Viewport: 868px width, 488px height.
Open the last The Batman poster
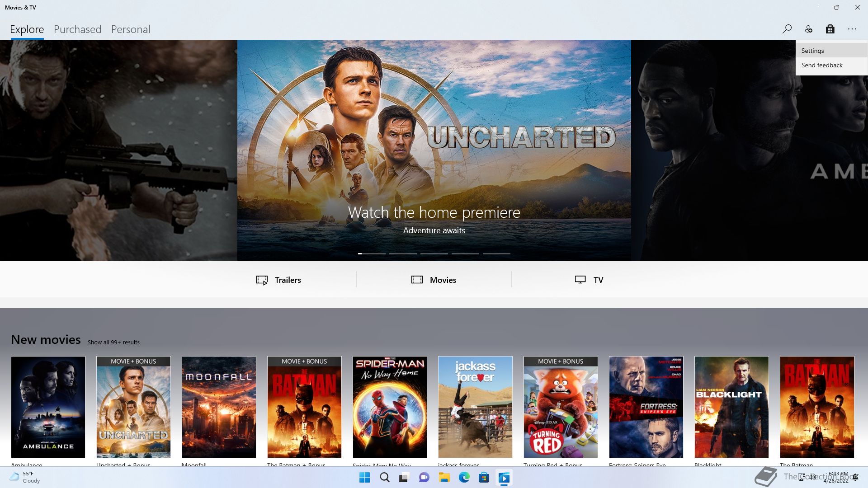[x=817, y=407]
